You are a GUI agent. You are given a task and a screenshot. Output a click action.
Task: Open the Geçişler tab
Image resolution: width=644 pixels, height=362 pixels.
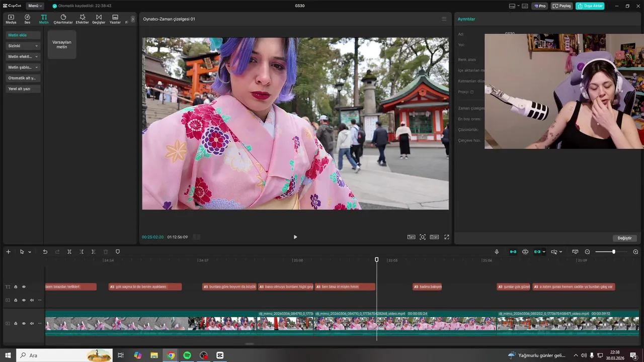[x=99, y=19]
